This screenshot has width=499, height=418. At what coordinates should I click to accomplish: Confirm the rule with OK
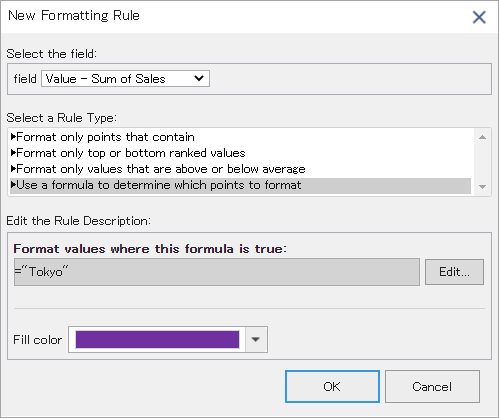click(332, 387)
